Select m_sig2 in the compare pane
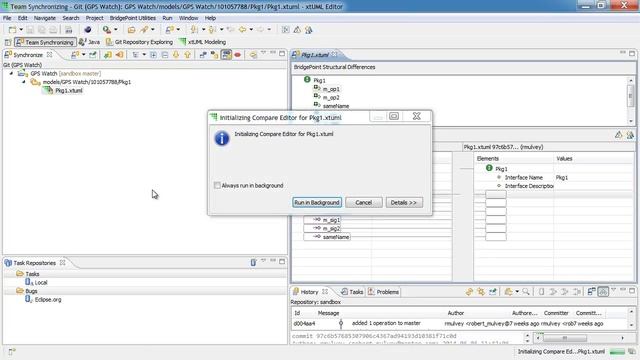This screenshot has width=640, height=360. (331, 229)
